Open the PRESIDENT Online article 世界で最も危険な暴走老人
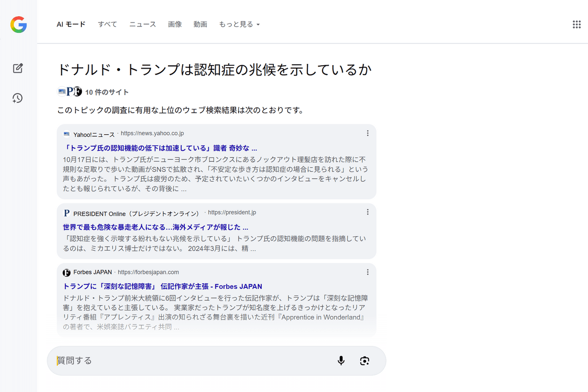The width and height of the screenshot is (588, 392). pos(155,227)
